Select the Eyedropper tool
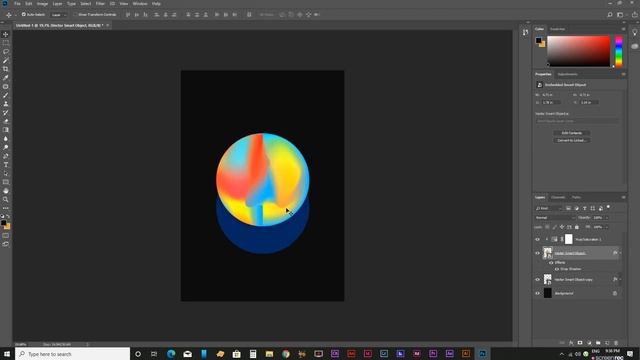Image resolution: width=640 pixels, height=360 pixels. click(6, 78)
